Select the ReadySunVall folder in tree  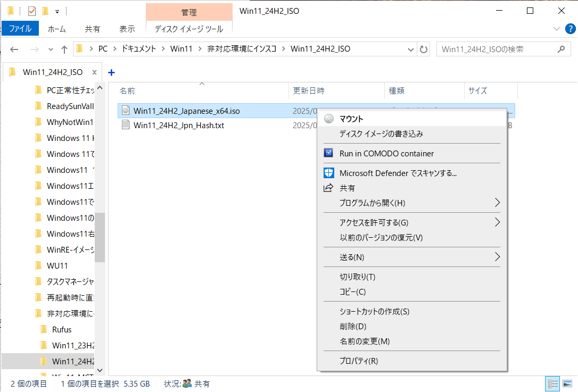tap(64, 106)
